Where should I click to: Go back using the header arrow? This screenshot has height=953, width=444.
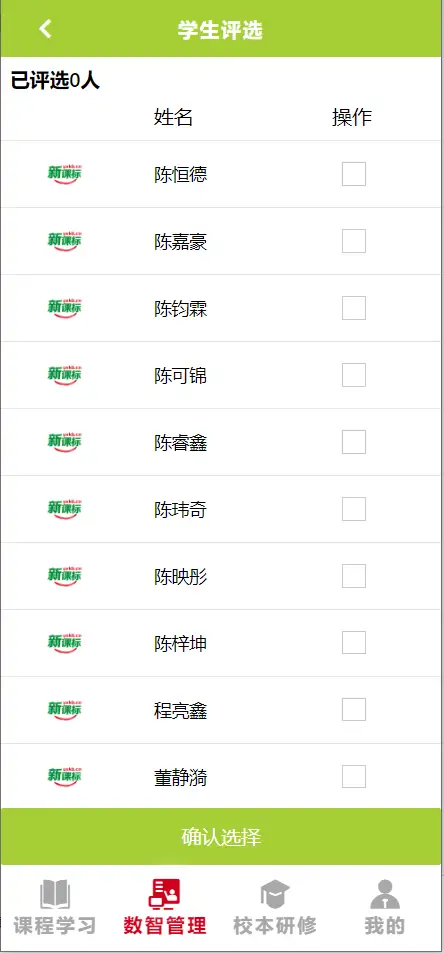(46, 29)
